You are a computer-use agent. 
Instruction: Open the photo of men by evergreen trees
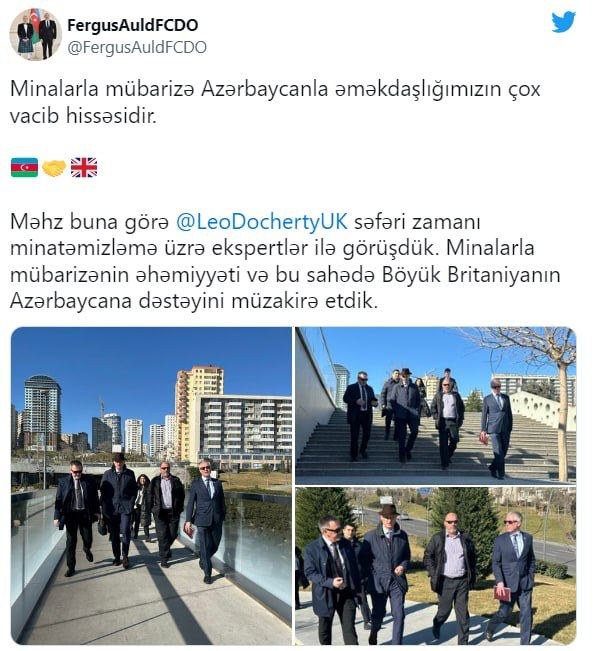coord(436,566)
